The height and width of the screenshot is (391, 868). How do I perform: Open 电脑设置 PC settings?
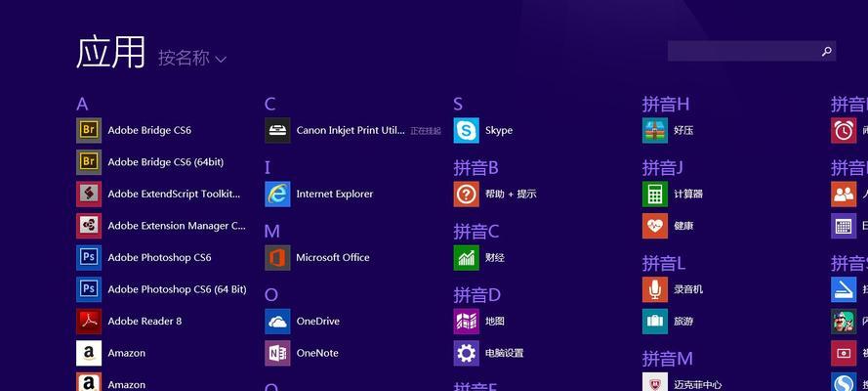(x=488, y=353)
